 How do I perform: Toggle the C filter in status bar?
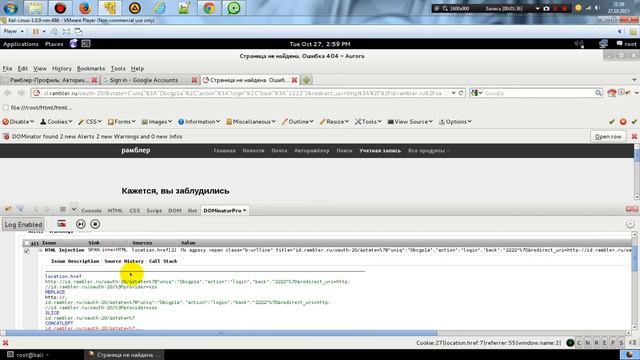click(x=579, y=343)
